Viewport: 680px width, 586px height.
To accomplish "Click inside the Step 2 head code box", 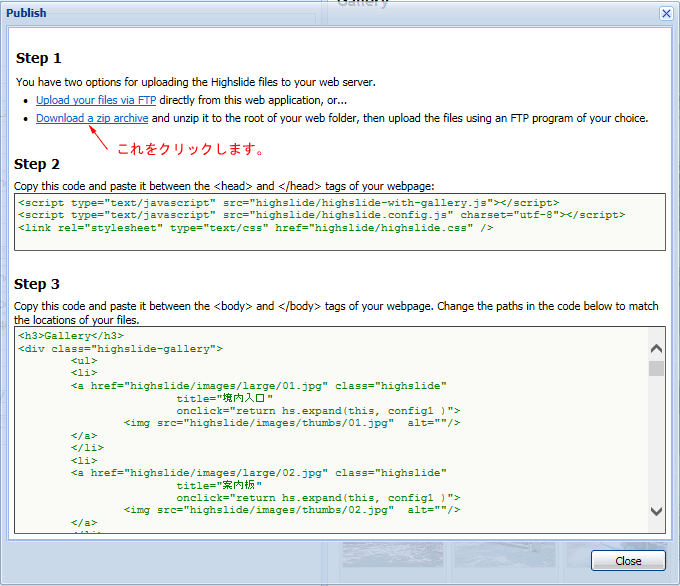I will point(340,222).
